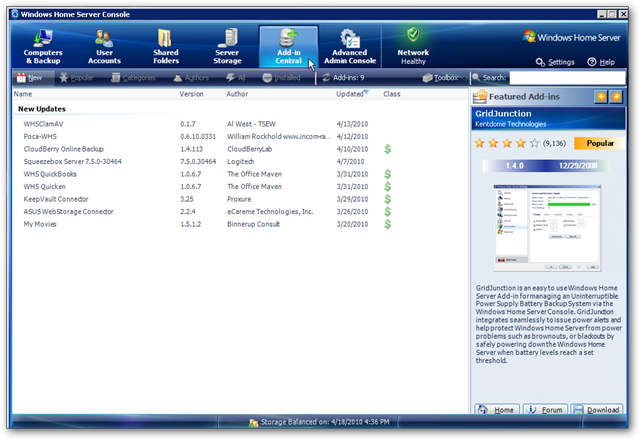Click the search magnifier icon
640x440 pixels.
point(476,77)
